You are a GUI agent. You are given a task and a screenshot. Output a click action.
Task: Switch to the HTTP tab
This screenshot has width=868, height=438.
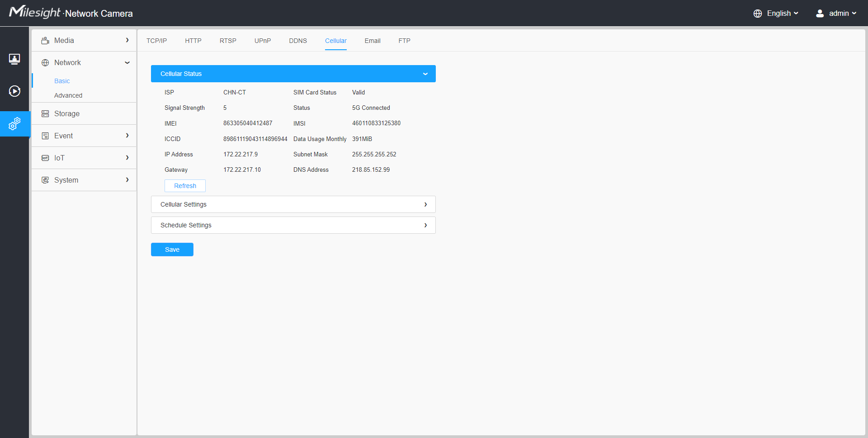click(x=193, y=41)
